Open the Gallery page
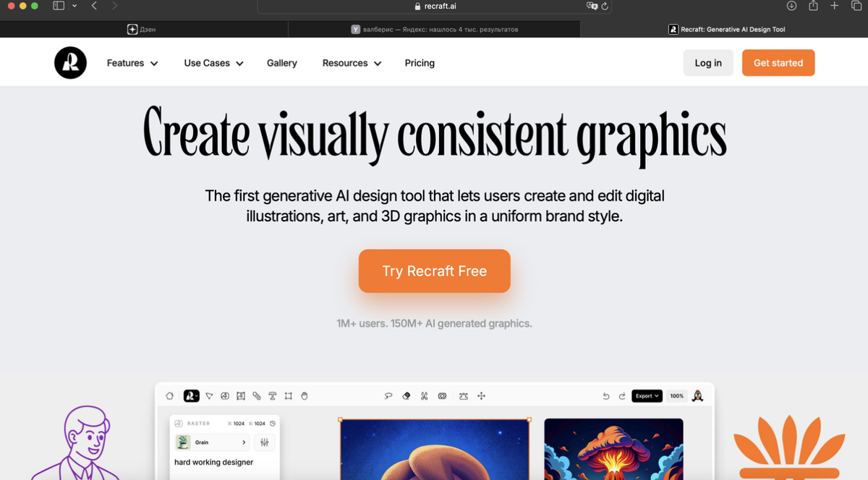Image resolution: width=868 pixels, height=480 pixels. click(x=282, y=63)
